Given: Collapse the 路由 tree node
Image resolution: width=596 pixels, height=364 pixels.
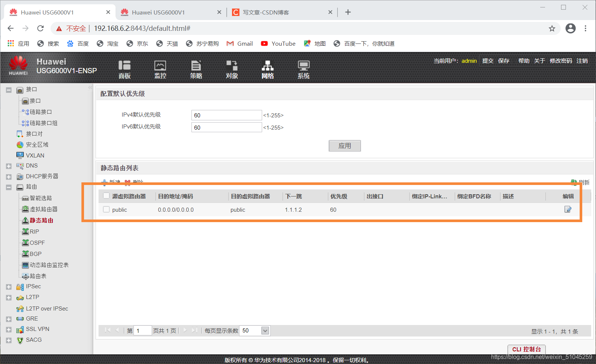Looking at the screenshot, I should click(9, 187).
